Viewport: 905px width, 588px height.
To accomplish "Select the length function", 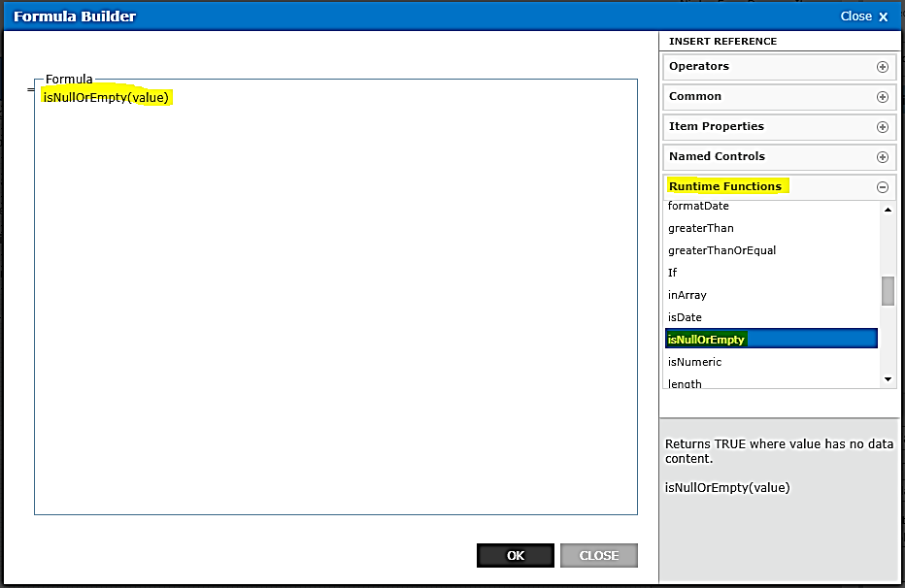I will 683,382.
